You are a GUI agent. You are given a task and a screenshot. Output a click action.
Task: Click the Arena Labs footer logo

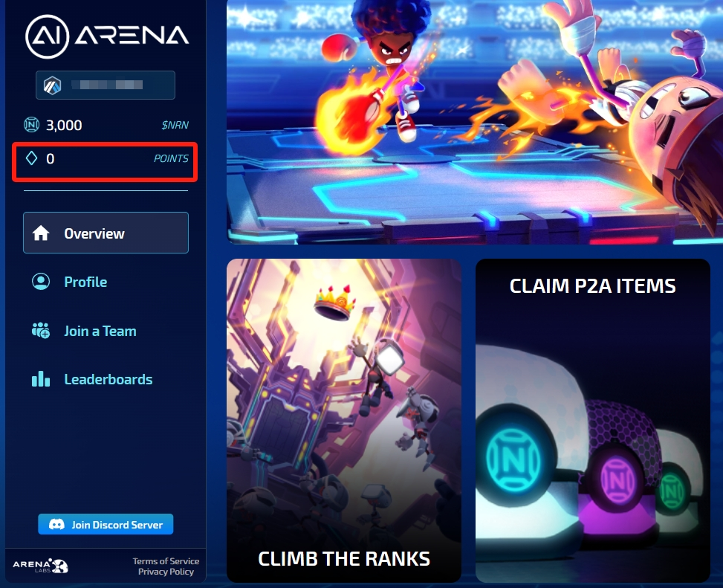[41, 566]
